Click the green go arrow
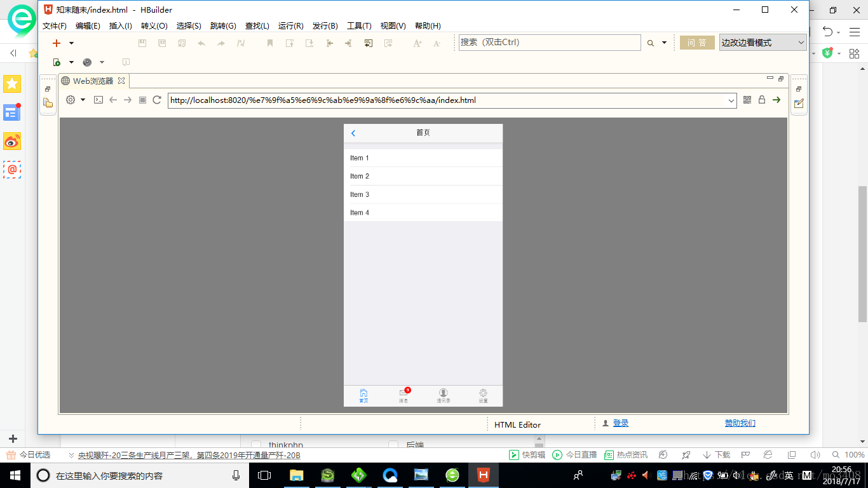 click(776, 100)
